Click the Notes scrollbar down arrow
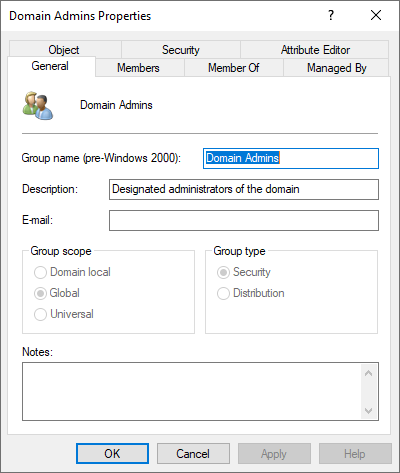 click(368, 410)
